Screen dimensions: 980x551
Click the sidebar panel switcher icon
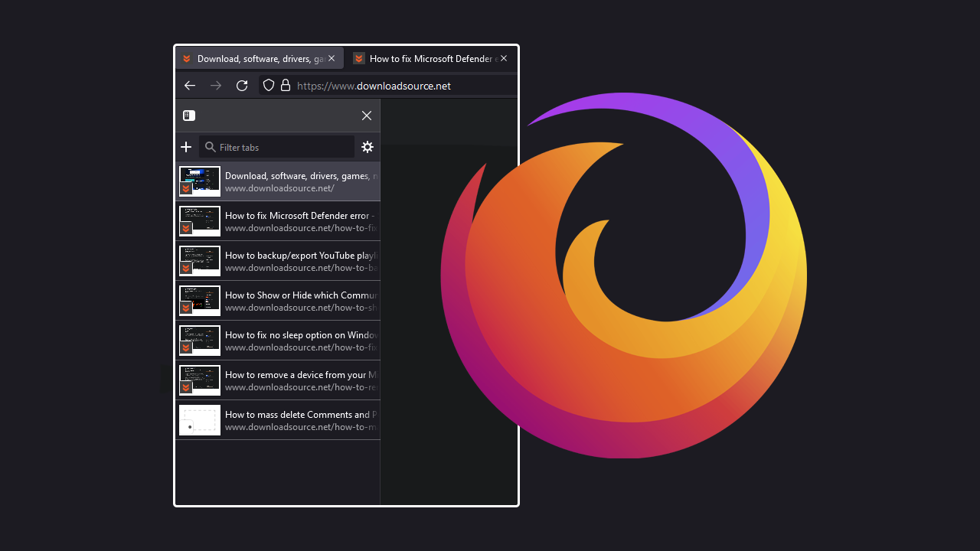[x=189, y=116]
